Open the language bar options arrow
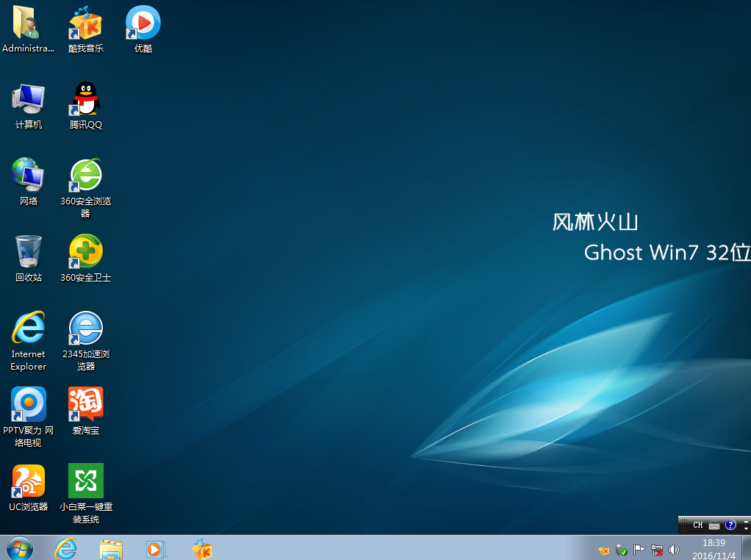The height and width of the screenshot is (560, 751). 746,528
